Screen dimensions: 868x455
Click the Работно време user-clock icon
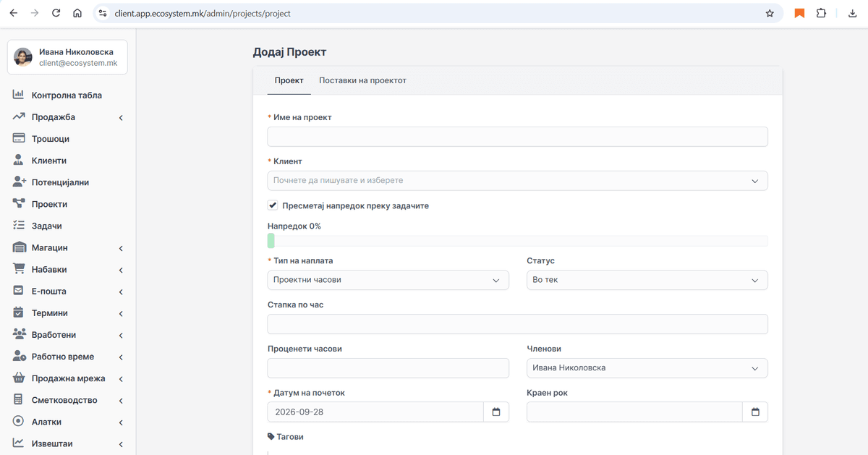[19, 357]
